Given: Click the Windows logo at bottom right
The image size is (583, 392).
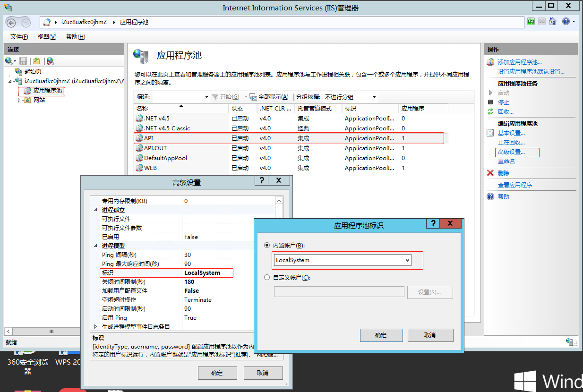Looking at the screenshot, I should click(x=525, y=381).
